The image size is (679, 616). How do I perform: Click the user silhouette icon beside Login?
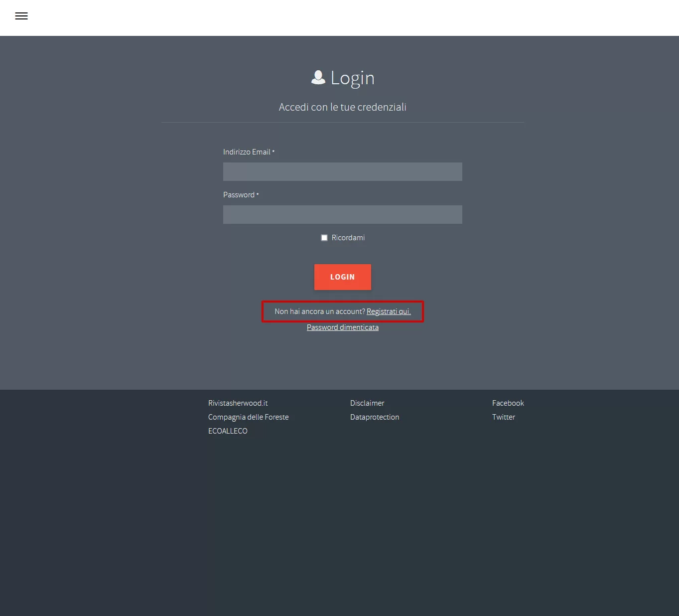click(x=318, y=77)
